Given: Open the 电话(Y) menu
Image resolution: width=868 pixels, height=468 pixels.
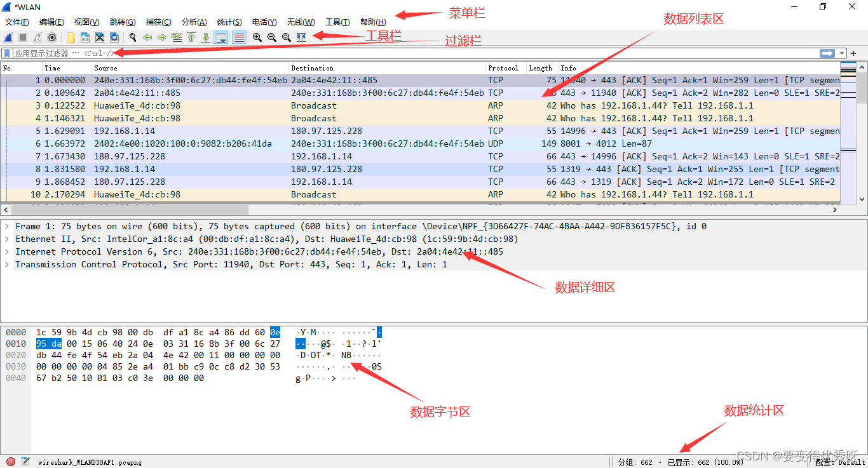Looking at the screenshot, I should point(264,22).
